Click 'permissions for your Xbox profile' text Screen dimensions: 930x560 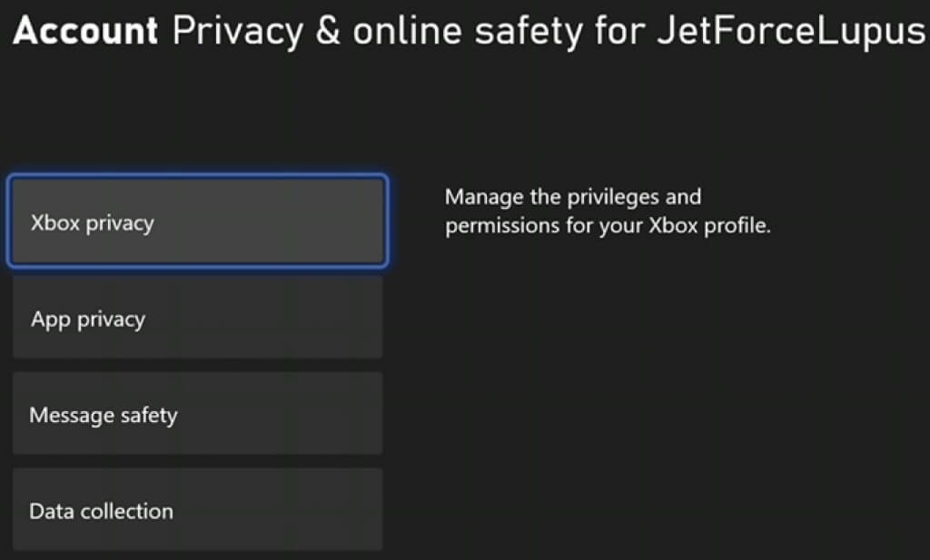pos(607,226)
